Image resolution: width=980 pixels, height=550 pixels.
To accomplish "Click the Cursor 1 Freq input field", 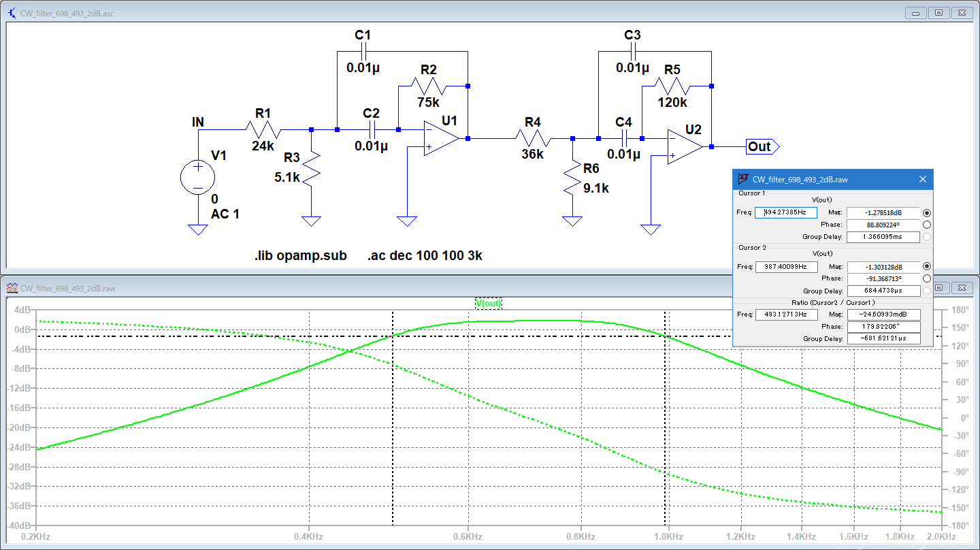I will [x=786, y=212].
